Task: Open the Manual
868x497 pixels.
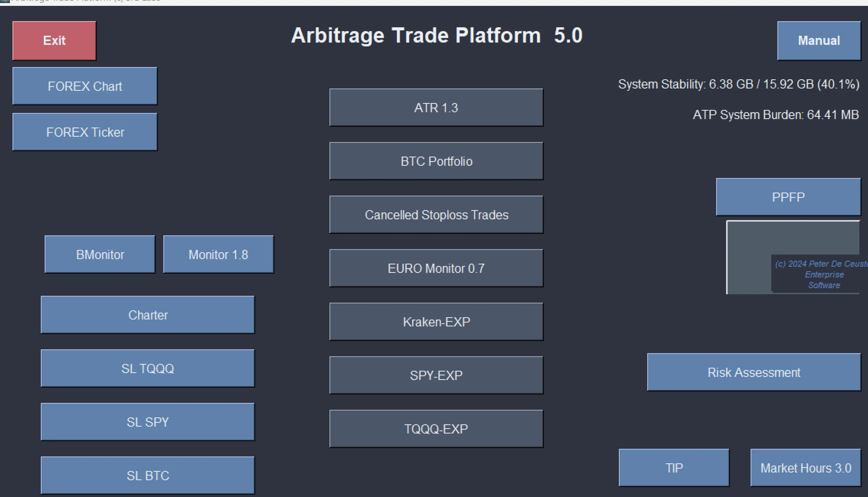Action: (x=818, y=41)
